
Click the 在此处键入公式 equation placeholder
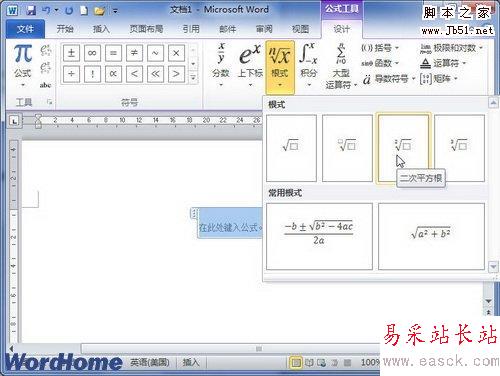point(230,227)
